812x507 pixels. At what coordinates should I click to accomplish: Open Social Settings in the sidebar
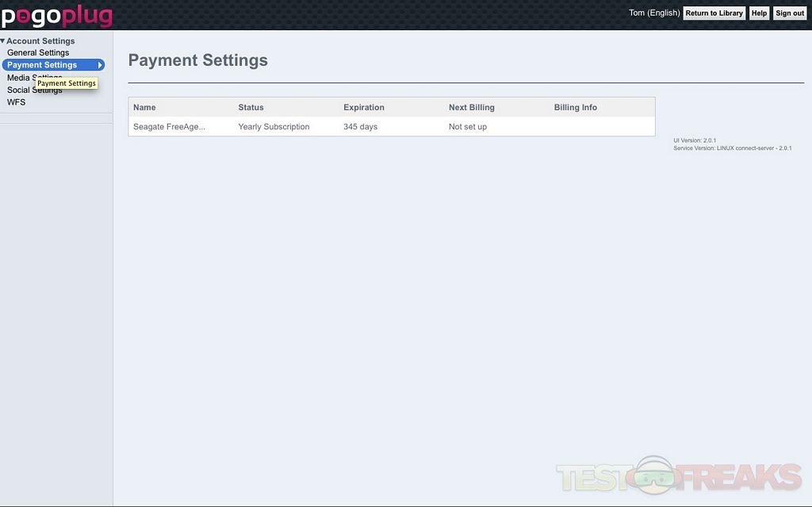[17, 90]
